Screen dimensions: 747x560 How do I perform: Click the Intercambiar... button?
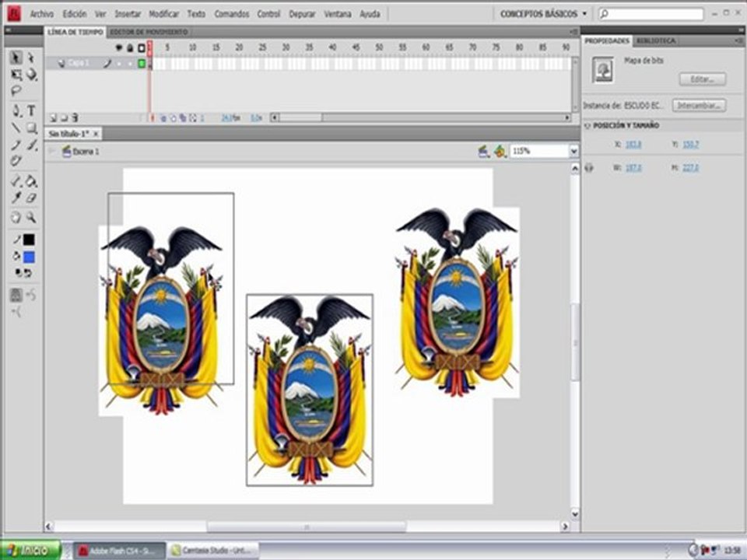700,105
